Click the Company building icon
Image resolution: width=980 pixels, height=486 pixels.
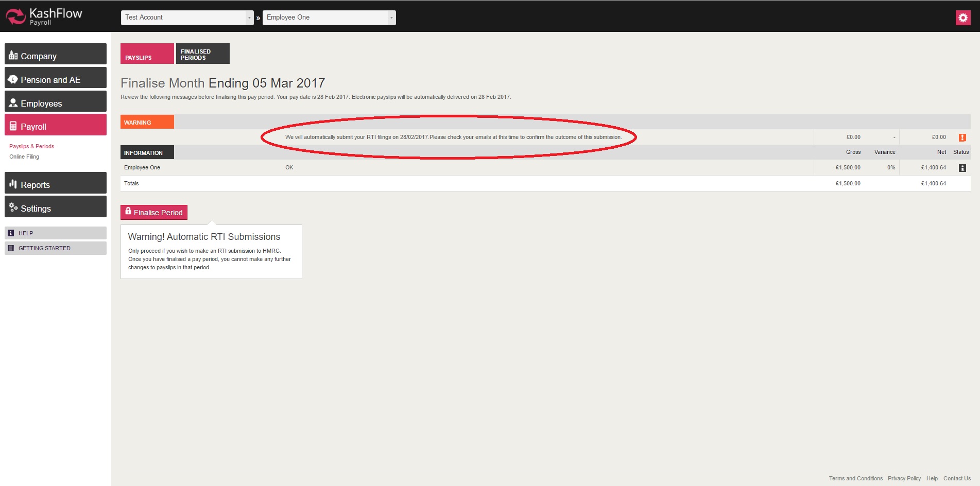13,56
